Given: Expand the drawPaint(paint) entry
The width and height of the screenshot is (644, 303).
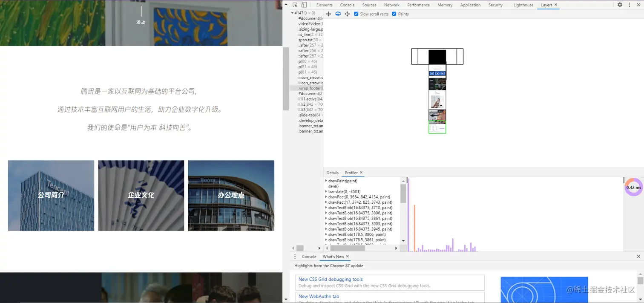Looking at the screenshot, I should click(326, 181).
